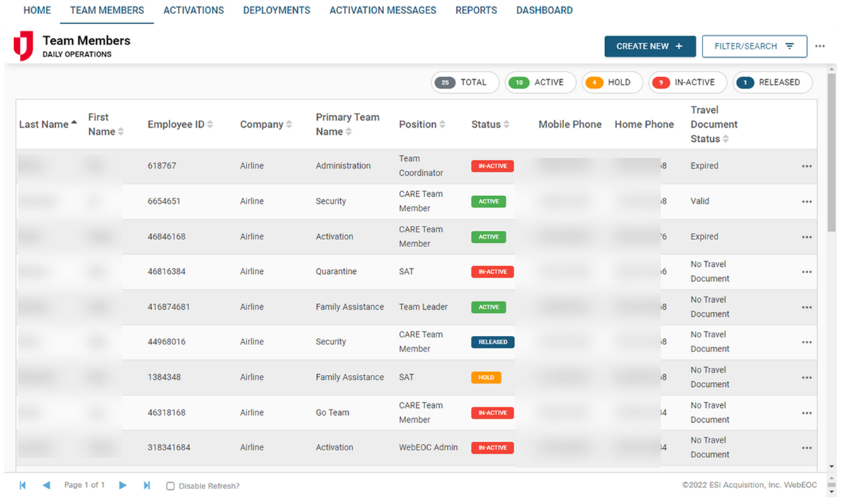Toggle the ACTIVE status filter chip

coord(539,83)
